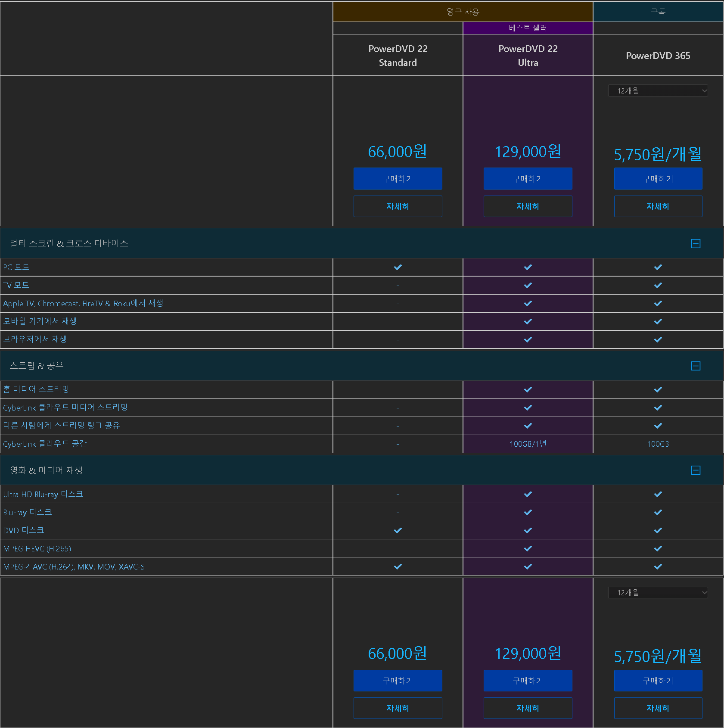Click 365 checkmark in MPEG HEVC row

(x=658, y=548)
